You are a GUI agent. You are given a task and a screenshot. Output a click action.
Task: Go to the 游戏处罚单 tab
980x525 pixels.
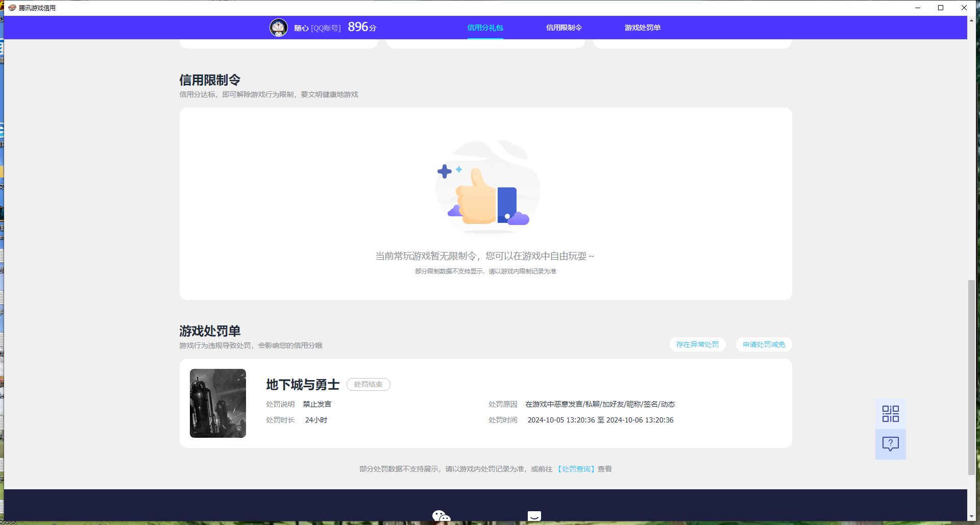click(x=642, y=28)
